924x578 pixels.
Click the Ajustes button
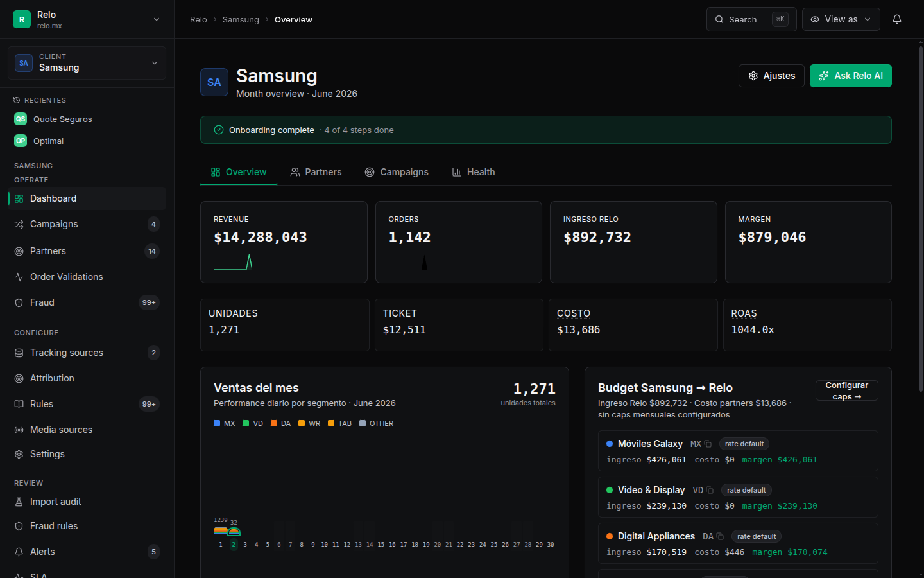(x=771, y=76)
